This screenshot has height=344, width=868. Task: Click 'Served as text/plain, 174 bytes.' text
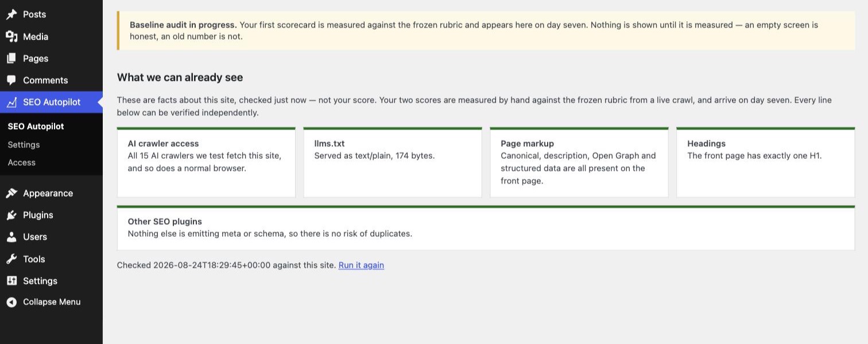point(374,155)
